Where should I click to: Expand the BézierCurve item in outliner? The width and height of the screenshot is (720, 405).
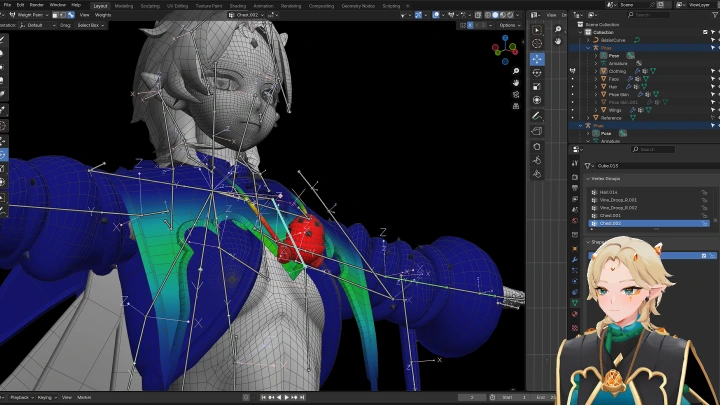click(x=588, y=40)
